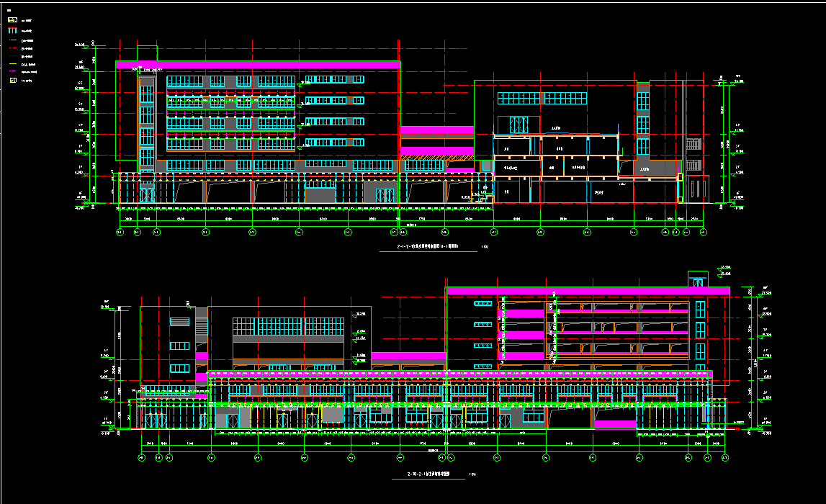Select the upper drawing's scale annotation

tap(484, 246)
